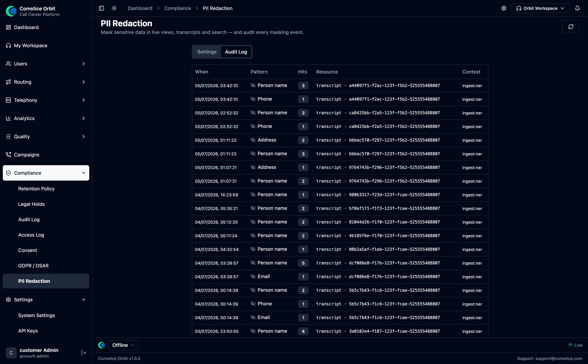
Task: Select the Audit Log tab
Action: tap(236, 52)
